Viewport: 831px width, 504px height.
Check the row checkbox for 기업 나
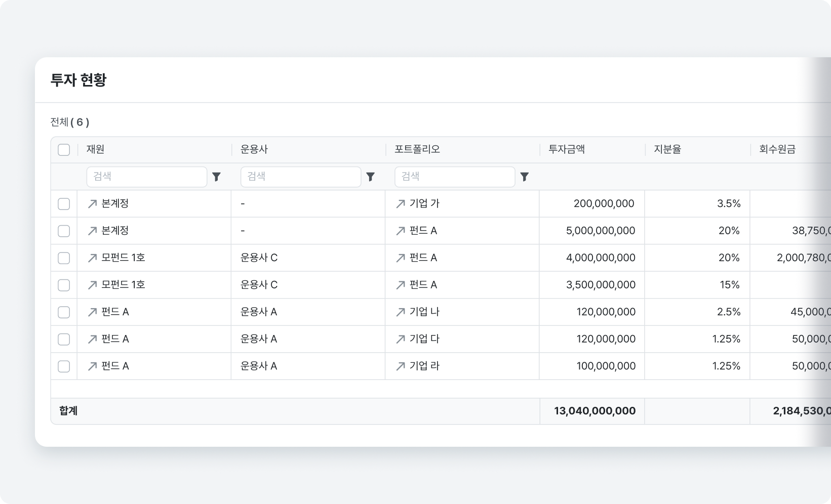[64, 312]
